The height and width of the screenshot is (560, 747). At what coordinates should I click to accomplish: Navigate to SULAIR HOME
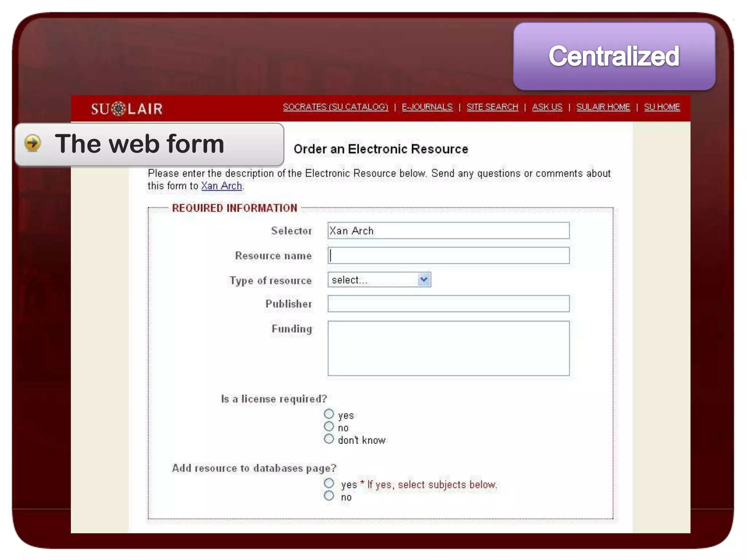(603, 107)
